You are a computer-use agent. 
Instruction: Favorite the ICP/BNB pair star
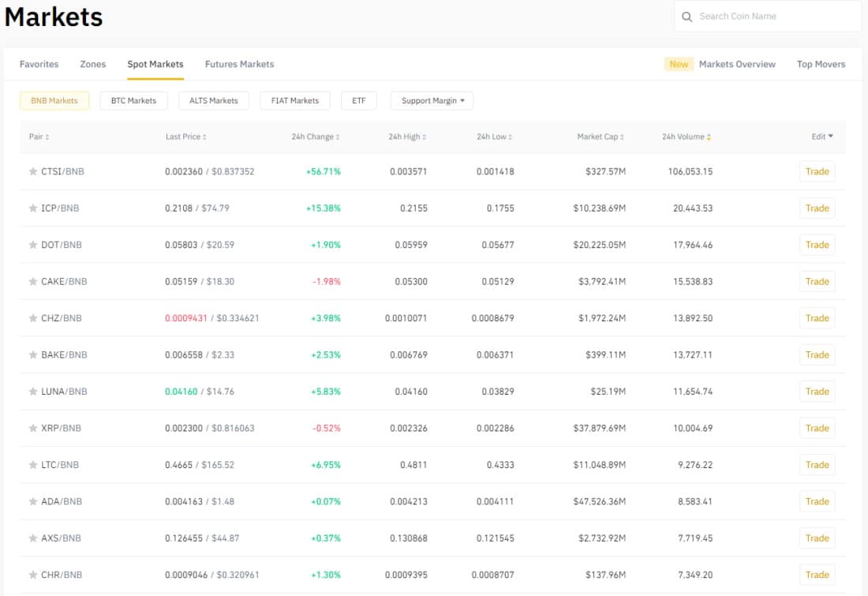[x=33, y=208]
